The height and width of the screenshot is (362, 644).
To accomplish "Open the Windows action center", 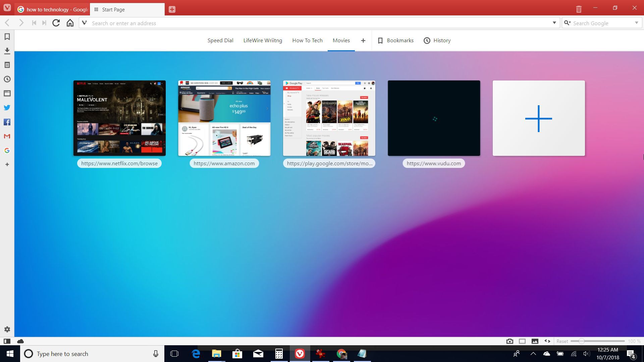I will tap(631, 354).
